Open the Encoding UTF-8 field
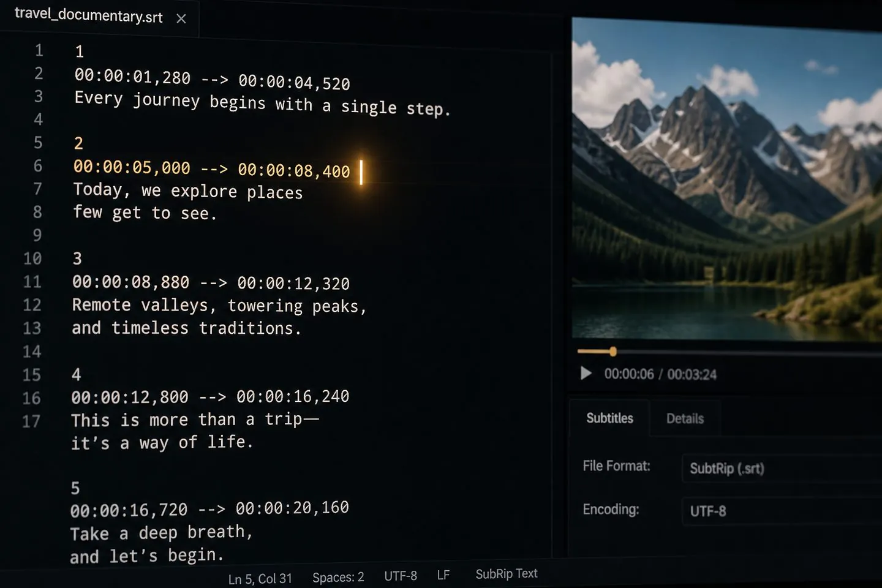 coord(782,511)
